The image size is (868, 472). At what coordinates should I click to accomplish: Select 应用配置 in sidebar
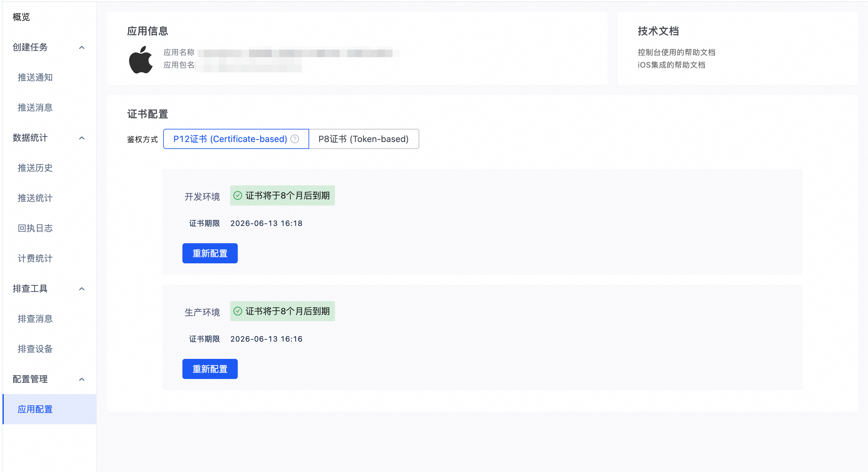[x=35, y=409]
